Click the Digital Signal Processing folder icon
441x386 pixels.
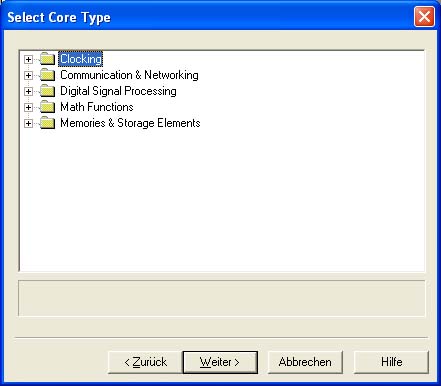47,91
